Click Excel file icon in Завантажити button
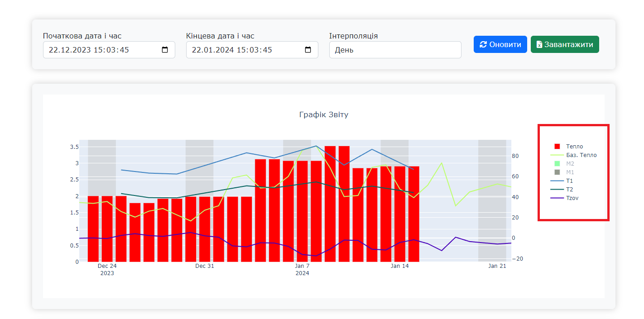644x319 pixels. tap(539, 44)
